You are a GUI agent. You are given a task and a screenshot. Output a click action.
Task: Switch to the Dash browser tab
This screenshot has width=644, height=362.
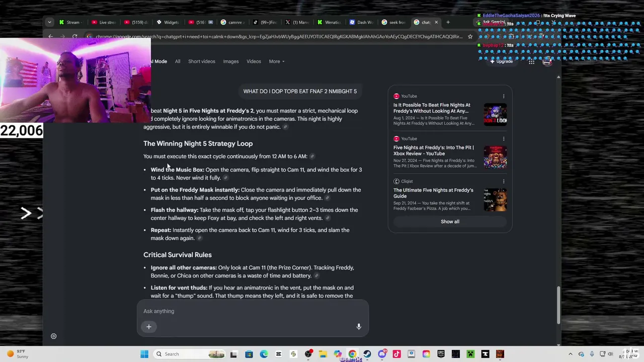pyautogui.click(x=361, y=22)
